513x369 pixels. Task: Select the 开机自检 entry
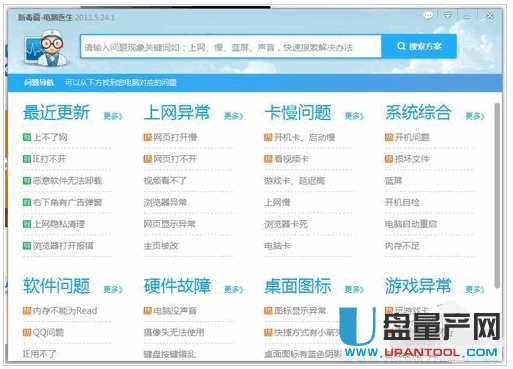[x=402, y=202]
